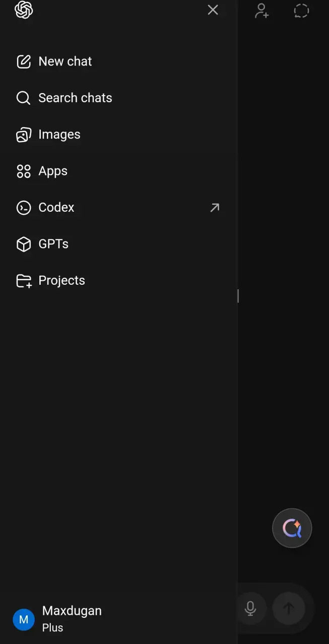Select the New chat menu label
This screenshot has height=644, width=329.
(x=65, y=61)
